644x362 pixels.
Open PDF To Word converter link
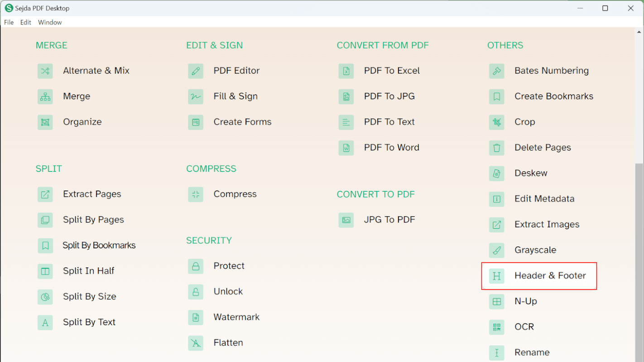point(392,148)
